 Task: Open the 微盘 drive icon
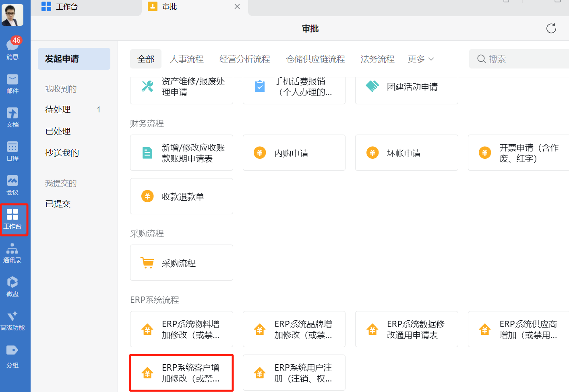point(12,286)
